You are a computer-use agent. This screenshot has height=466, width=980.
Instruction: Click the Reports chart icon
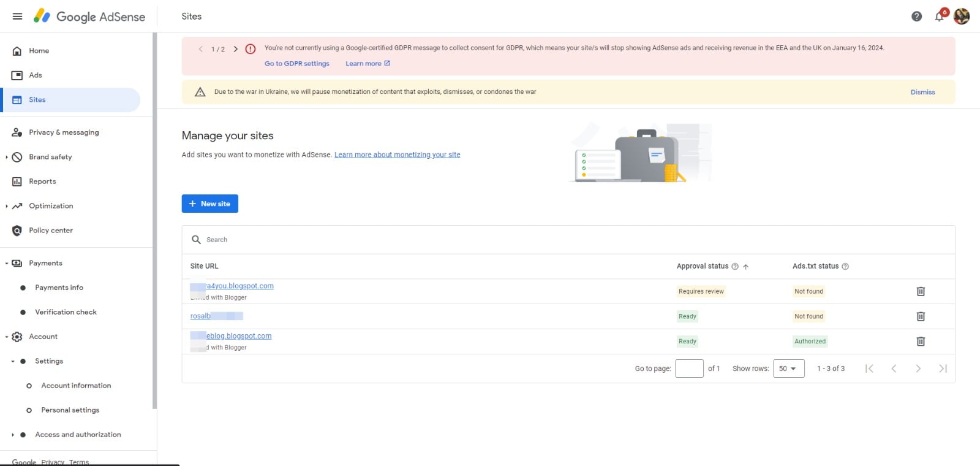click(x=17, y=181)
